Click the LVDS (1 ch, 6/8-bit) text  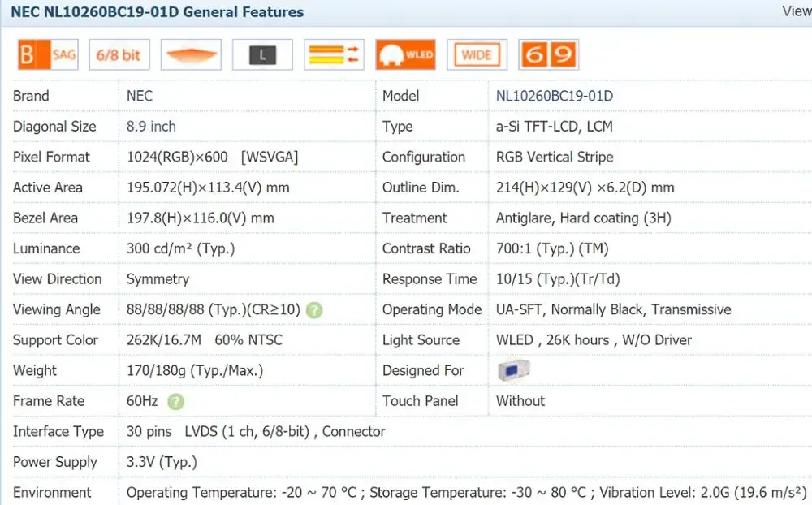[x=247, y=431]
